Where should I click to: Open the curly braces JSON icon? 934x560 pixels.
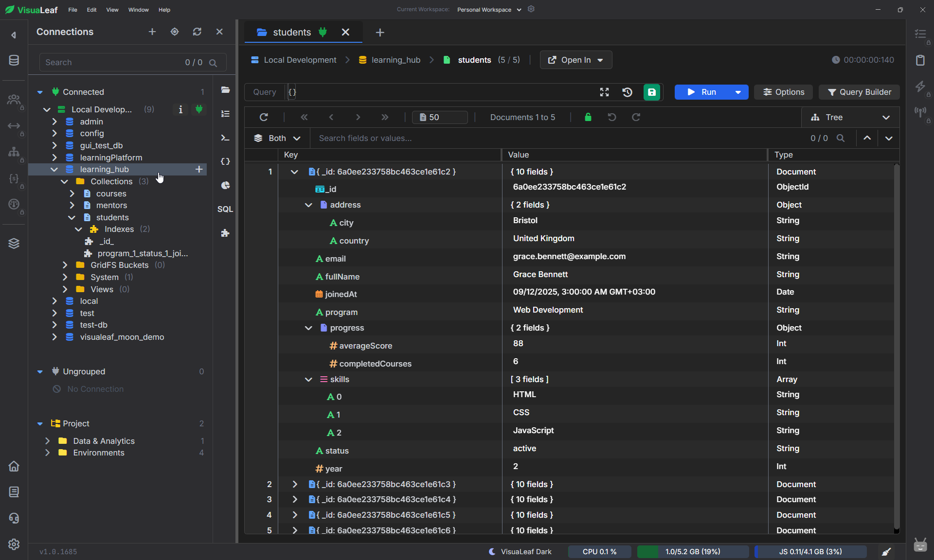(x=225, y=161)
